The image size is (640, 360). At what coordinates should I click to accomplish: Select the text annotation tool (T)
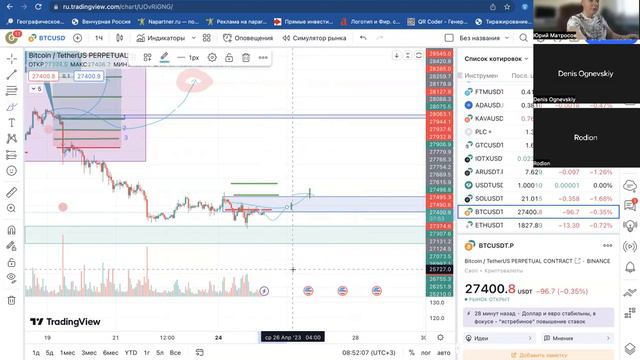11,122
